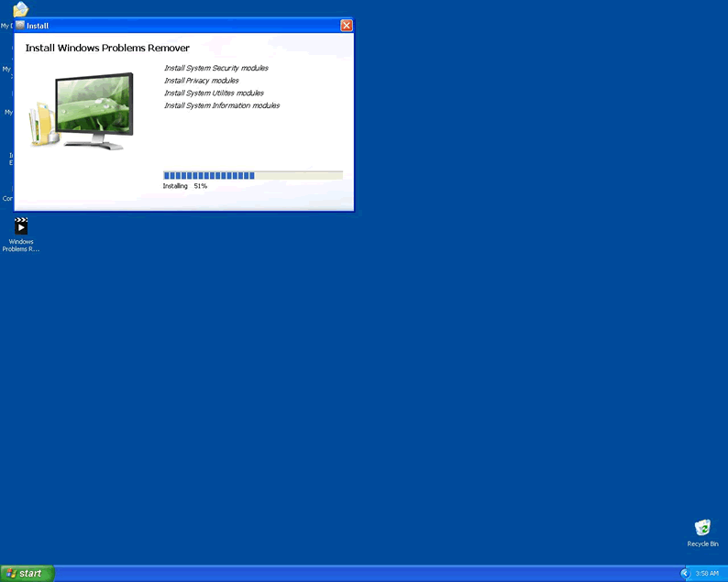Click the 'Install Windows Problems Remover' heading

point(107,48)
